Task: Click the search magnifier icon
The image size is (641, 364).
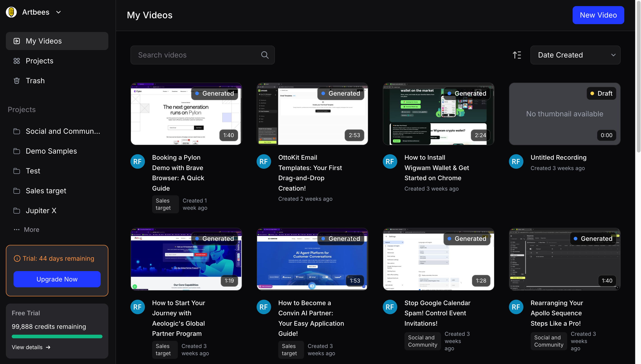Action: click(x=265, y=55)
